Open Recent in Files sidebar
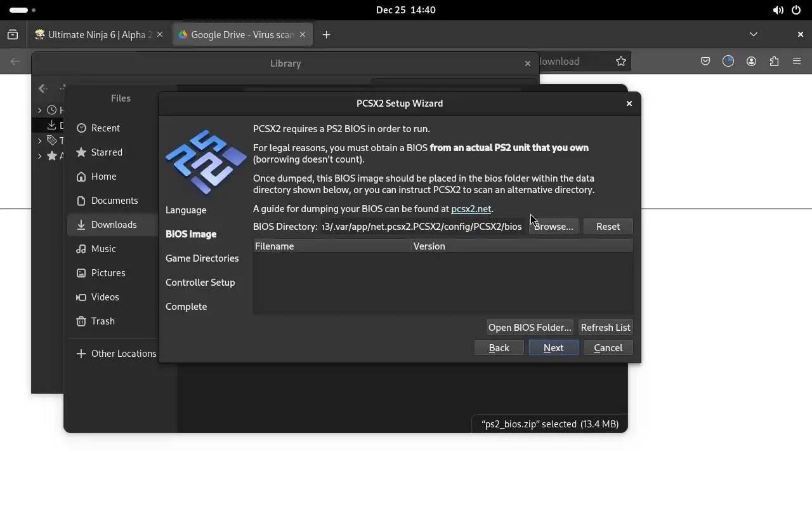Screen dimensions: 812x508 (x=113, y=128)
